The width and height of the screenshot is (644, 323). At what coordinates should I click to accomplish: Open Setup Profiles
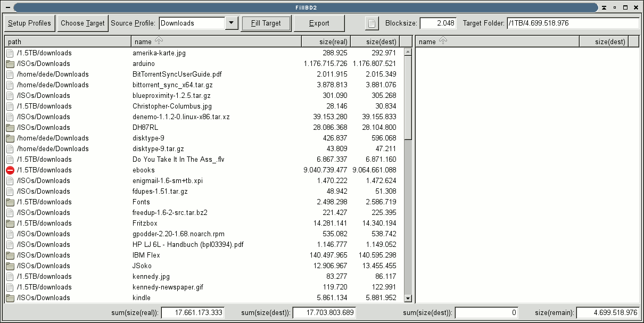tap(30, 23)
